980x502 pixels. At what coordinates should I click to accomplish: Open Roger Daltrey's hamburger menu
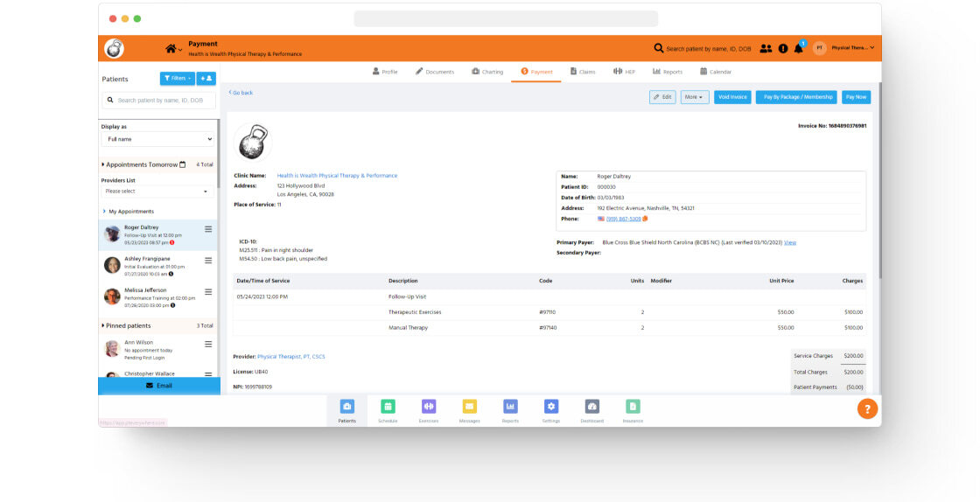click(x=208, y=229)
